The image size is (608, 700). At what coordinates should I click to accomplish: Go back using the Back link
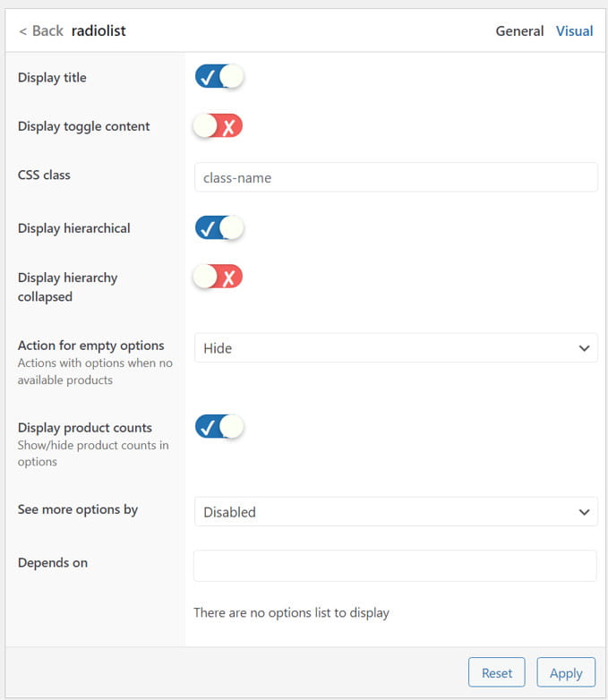point(41,30)
